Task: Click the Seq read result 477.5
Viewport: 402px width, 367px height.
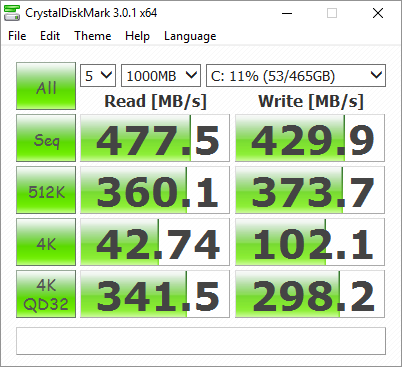Action: (x=155, y=138)
